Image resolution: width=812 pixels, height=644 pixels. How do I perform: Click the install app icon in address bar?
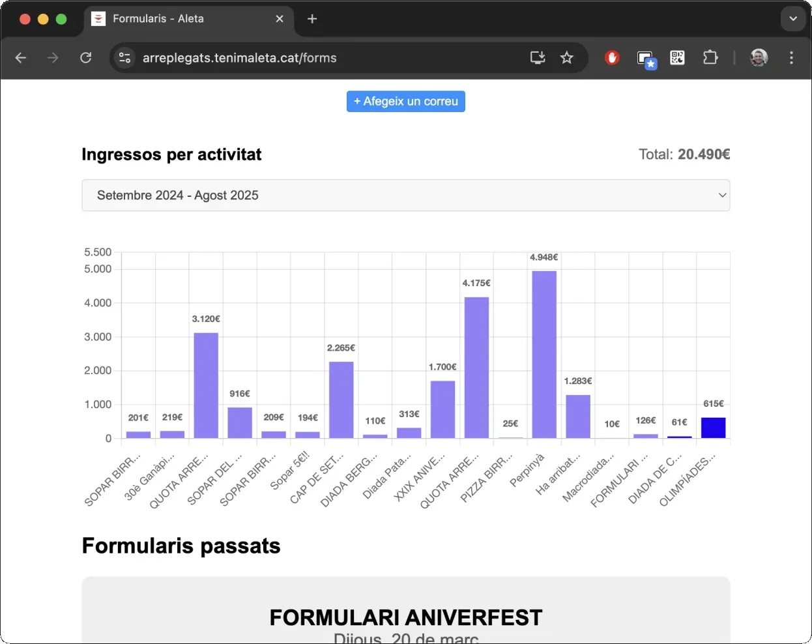point(538,58)
